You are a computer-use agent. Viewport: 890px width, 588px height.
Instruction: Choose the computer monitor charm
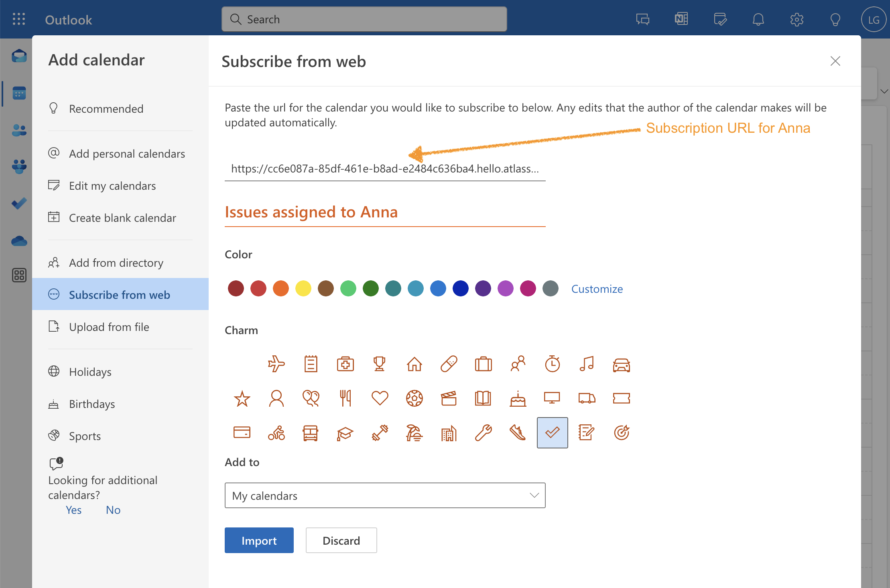553,398
